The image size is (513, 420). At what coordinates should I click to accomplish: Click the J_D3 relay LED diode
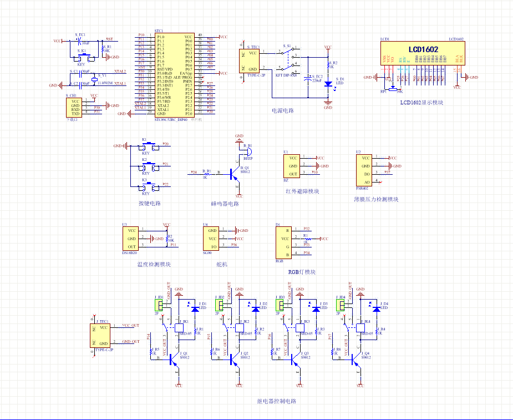pyautogui.click(x=316, y=308)
